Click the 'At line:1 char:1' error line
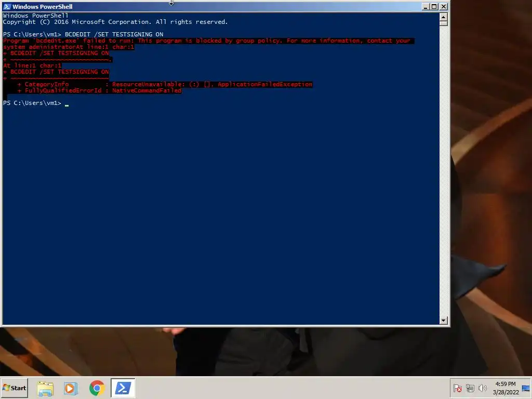The height and width of the screenshot is (399, 532). click(32, 65)
